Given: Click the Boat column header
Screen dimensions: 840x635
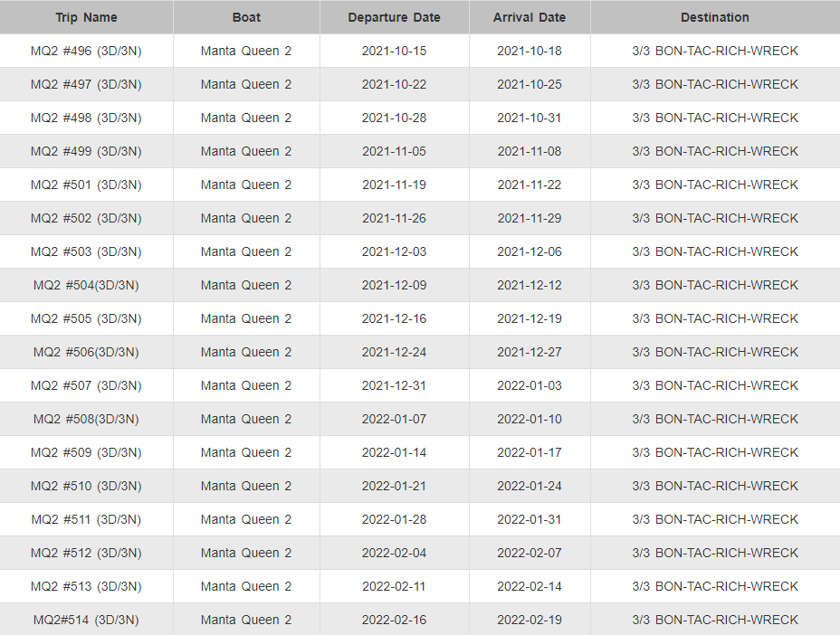Looking at the screenshot, I should coord(246,17).
